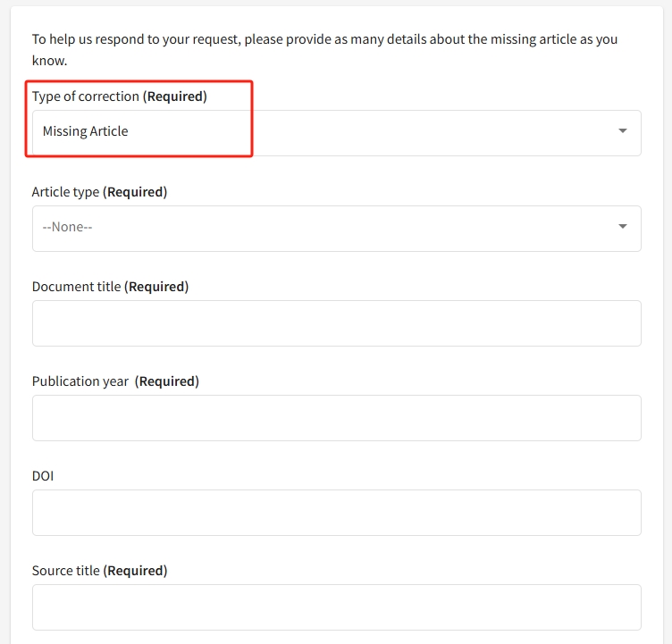Screen dimensions: 672x644
Task: Click the "Publication year" field label
Action: click(80, 381)
